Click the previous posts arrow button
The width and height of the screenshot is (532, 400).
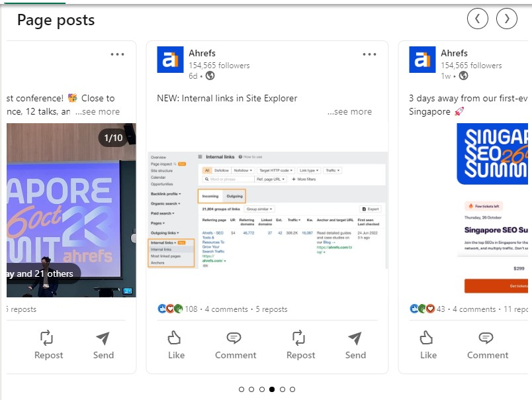tap(477, 19)
